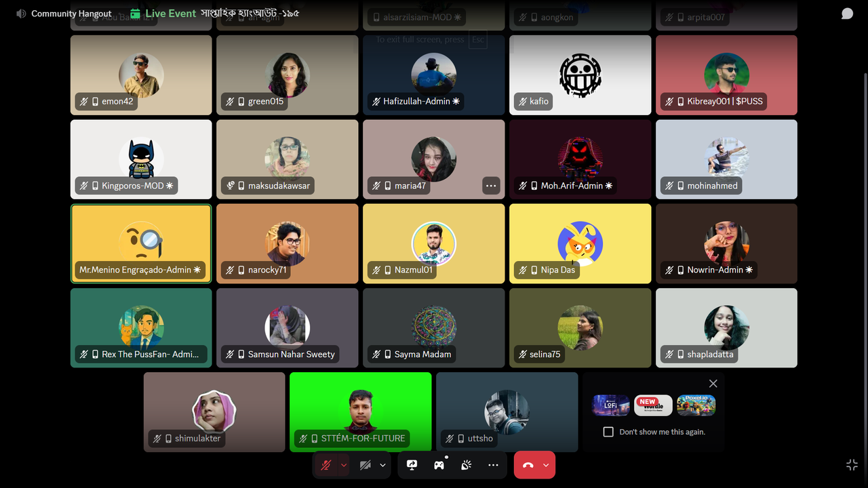Click Nazmul01's profile avatar

[x=434, y=243]
